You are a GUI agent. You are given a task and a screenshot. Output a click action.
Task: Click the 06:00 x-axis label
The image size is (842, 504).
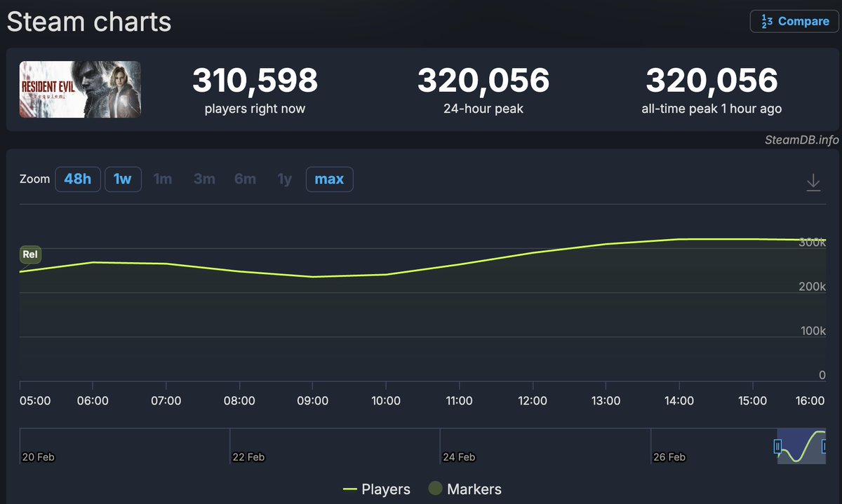coord(92,401)
